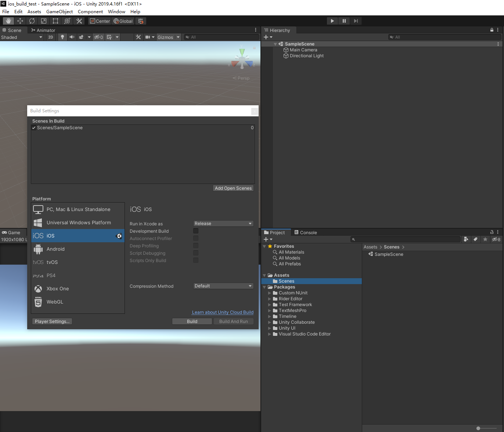The image size is (504, 432).
Task: Open Compression Method dropdown
Action: coord(223,286)
